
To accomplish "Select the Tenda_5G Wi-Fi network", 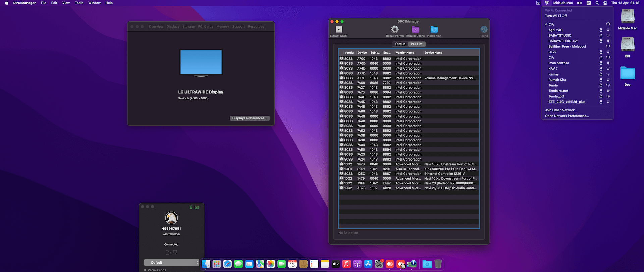I will pos(556,96).
